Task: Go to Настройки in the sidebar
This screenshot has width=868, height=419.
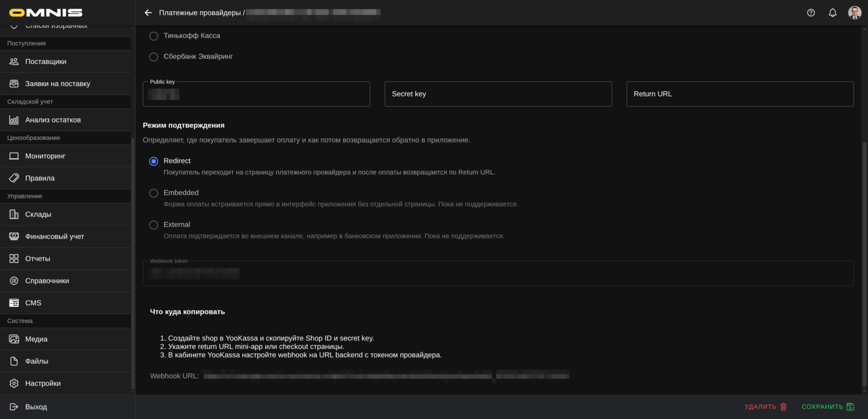Action: (13, 382)
